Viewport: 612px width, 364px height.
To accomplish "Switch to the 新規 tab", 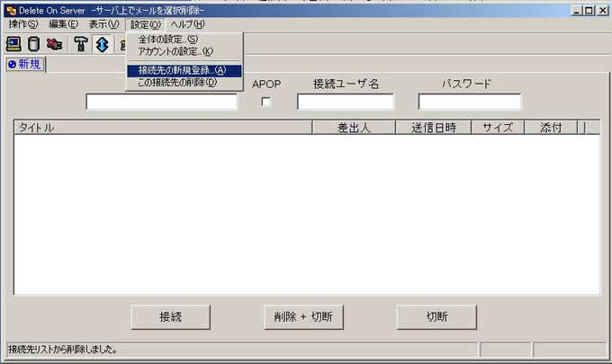I will [x=25, y=65].
